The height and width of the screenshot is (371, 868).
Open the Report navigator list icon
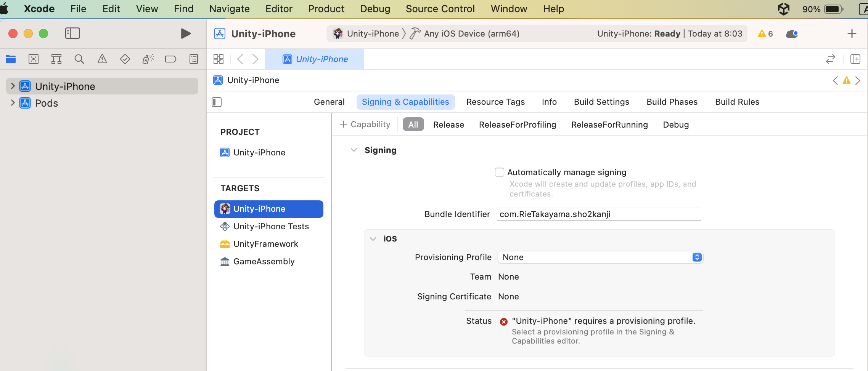pos(193,59)
